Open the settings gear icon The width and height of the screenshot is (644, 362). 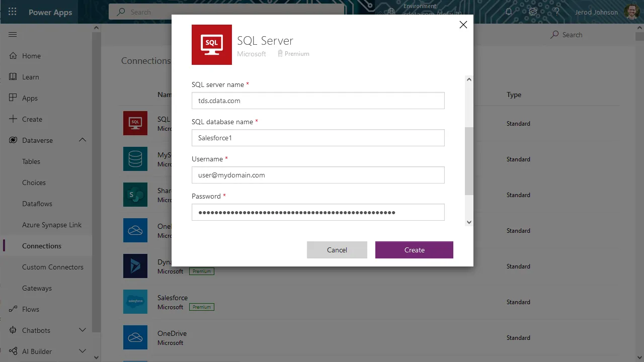pos(533,12)
